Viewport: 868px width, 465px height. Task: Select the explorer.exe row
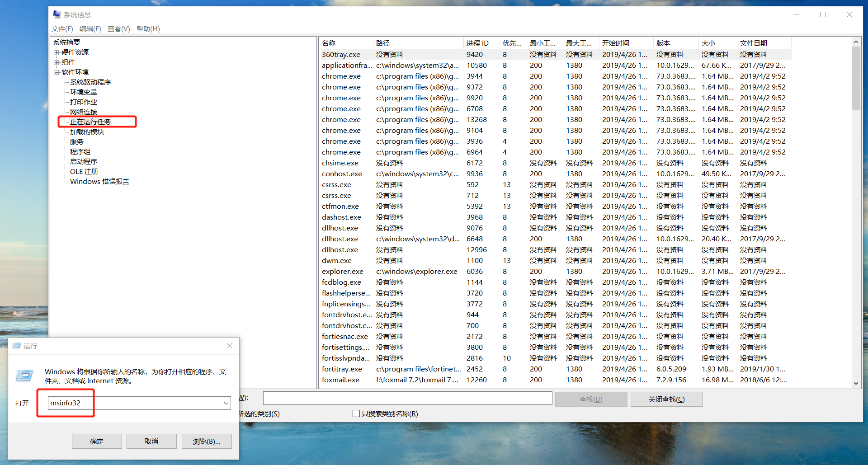[556, 271]
